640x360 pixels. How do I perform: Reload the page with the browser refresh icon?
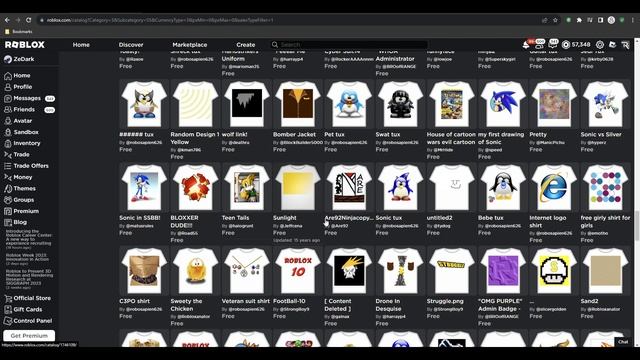(x=29, y=20)
